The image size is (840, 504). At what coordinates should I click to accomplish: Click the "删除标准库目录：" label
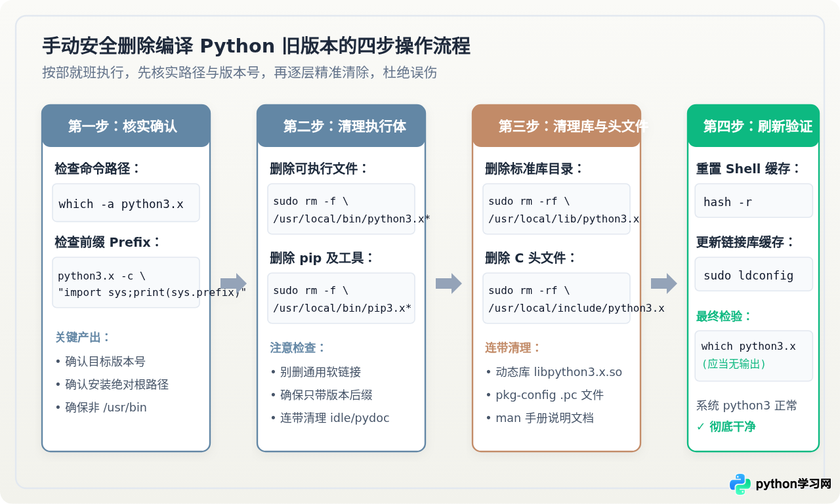(535, 169)
